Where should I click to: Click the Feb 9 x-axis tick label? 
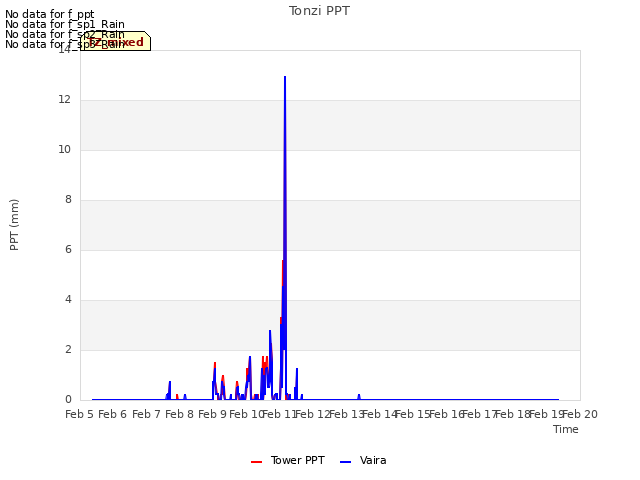point(212,415)
